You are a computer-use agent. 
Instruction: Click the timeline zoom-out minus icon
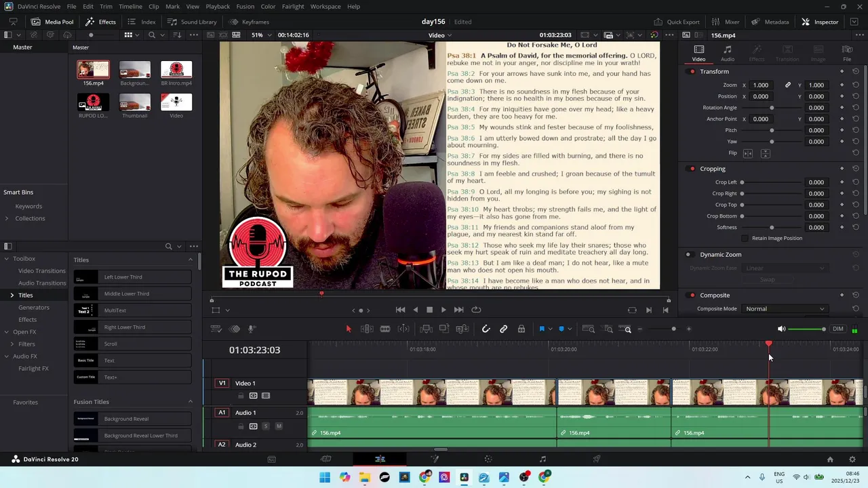pos(639,329)
